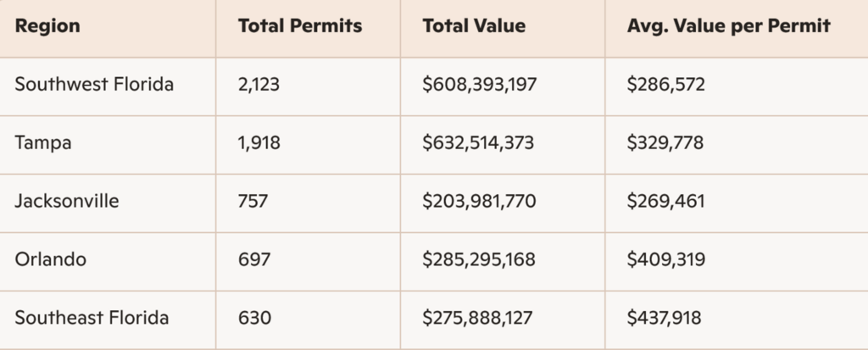Click the $608,393,197 total value cell
This screenshot has height=350, width=868.
coord(480,85)
